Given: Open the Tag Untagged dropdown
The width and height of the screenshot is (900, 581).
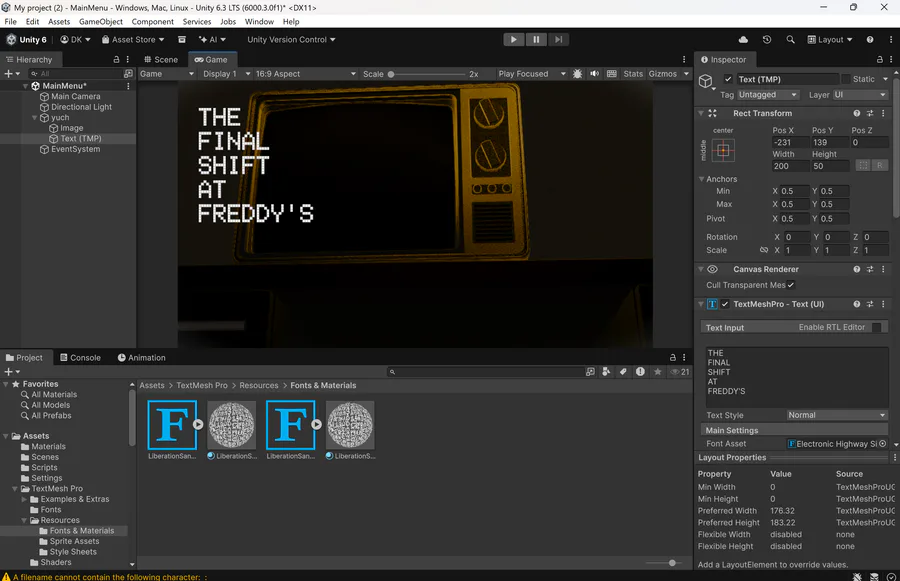Looking at the screenshot, I should [x=768, y=95].
